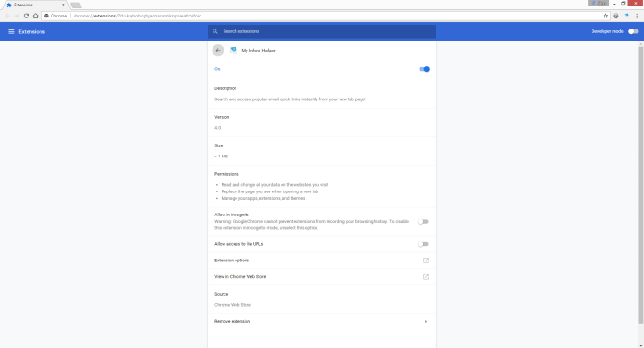
Task: Click the My Inbox Helper title text
Action: coord(259,51)
